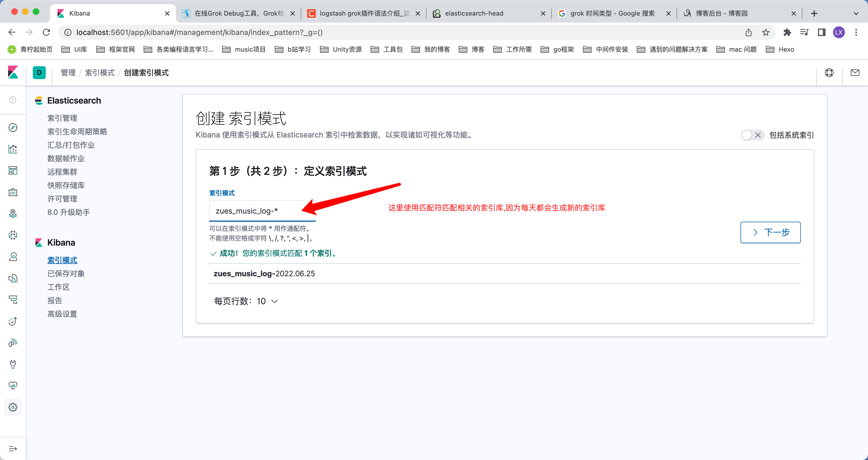868x460 pixels.
Task: Open rows per page dropdown
Action: coord(246,301)
